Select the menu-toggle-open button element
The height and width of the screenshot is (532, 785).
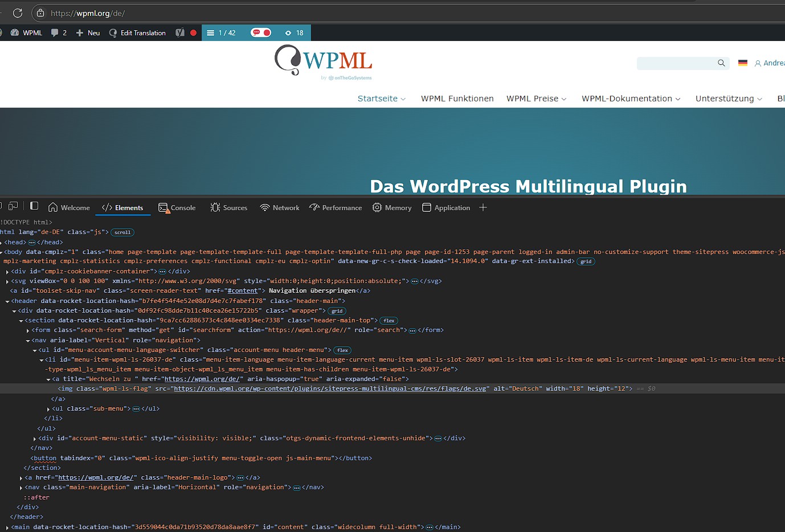(x=201, y=458)
